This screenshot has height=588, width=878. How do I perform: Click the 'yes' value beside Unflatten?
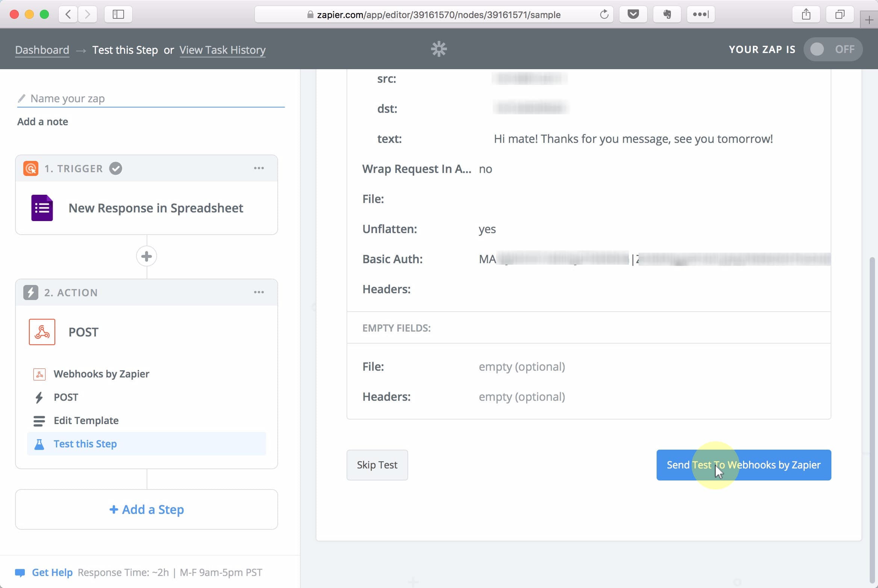coord(487,229)
